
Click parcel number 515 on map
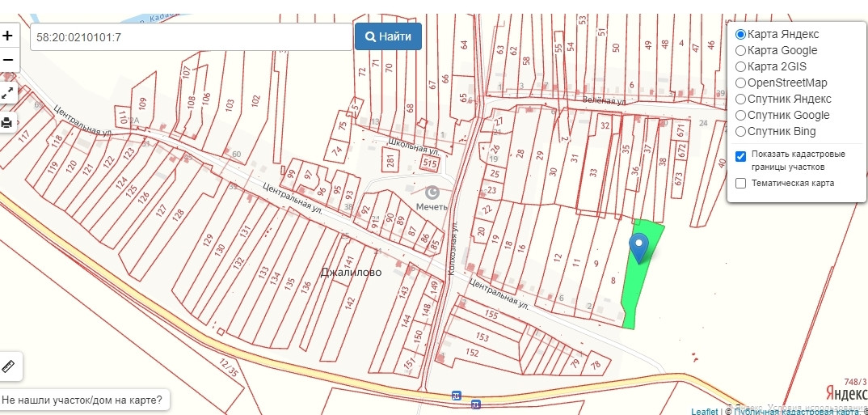tap(429, 164)
